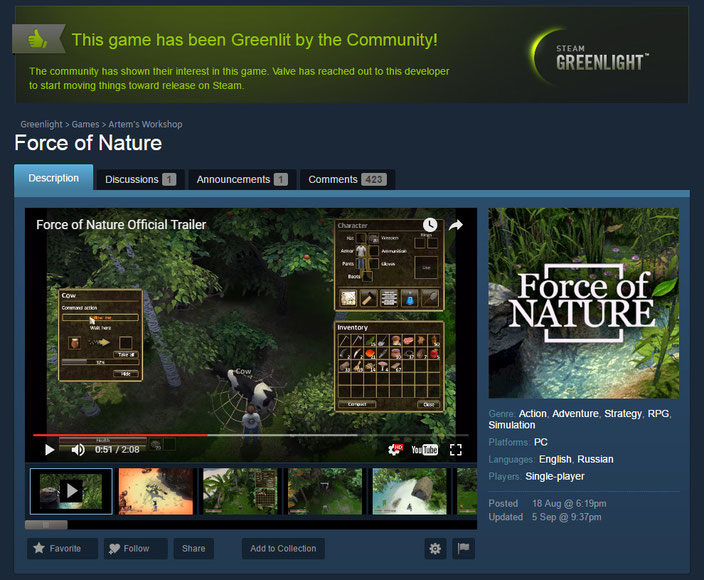
Task: Click the Action genre tag
Action: pos(533,413)
